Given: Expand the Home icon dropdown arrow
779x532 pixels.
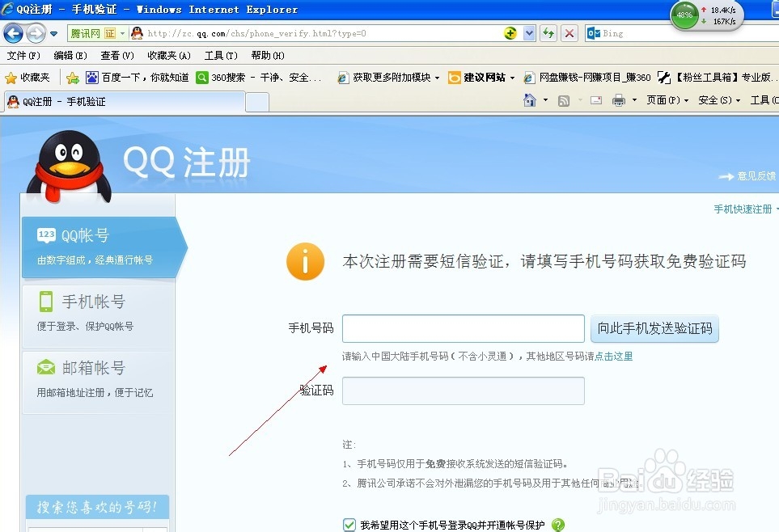Looking at the screenshot, I should (x=545, y=100).
